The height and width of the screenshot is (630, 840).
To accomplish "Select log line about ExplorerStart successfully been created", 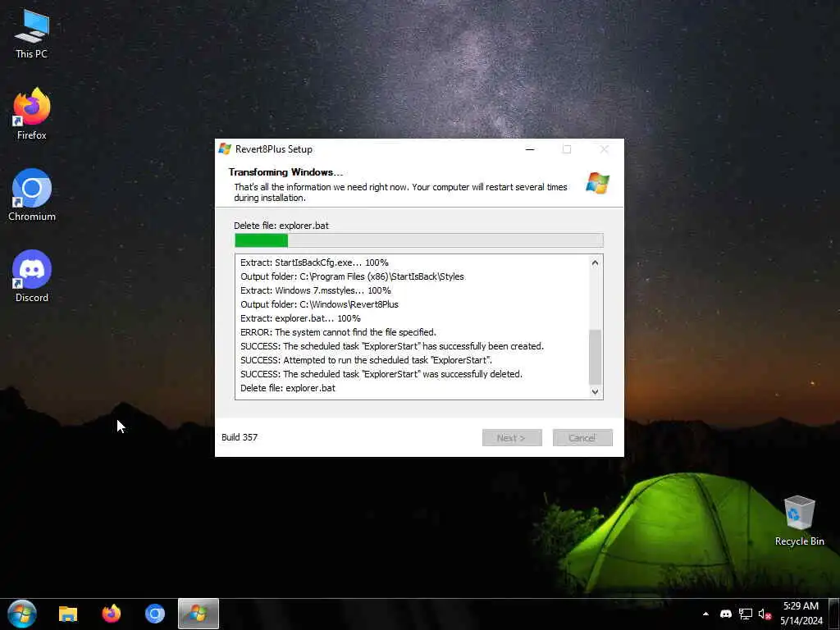I will coord(391,346).
